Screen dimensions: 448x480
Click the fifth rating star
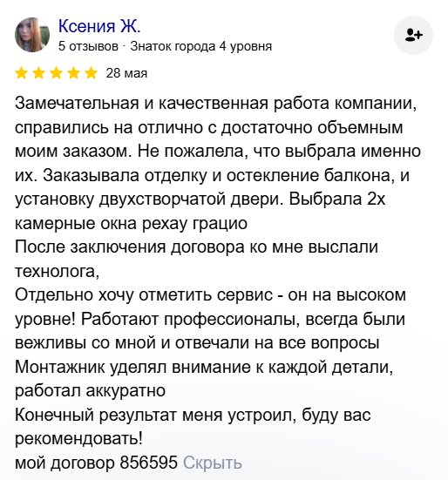(91, 73)
